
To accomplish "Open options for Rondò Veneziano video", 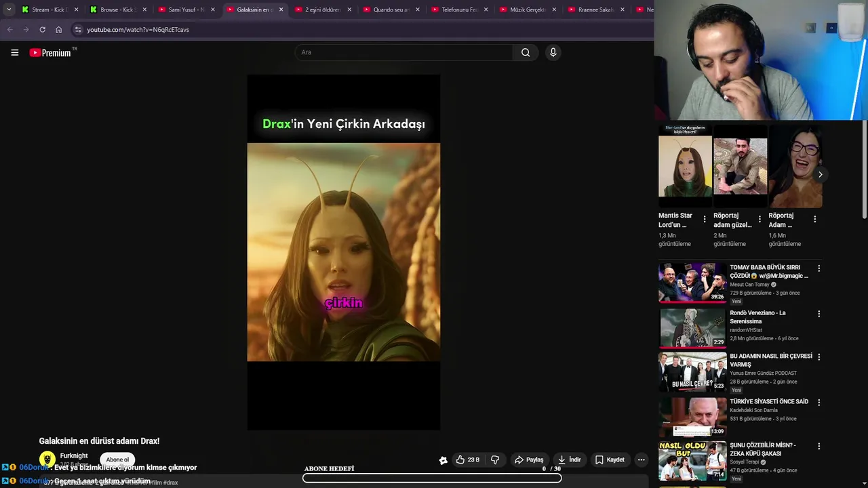I will 818,314.
